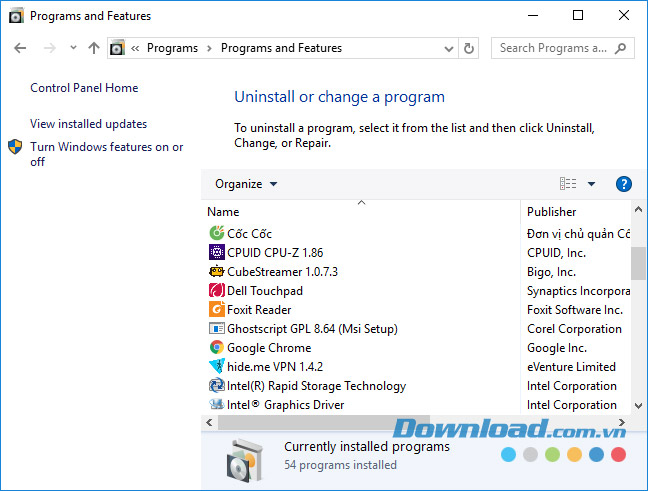Click the Bigo, Inc. publisher cell
Viewport: 648px width, 491px height.
(x=552, y=272)
